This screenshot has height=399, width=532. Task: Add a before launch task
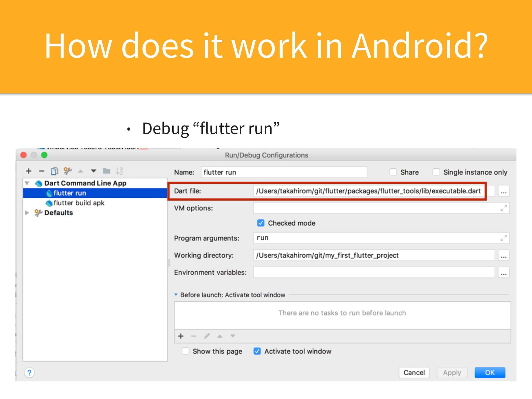[x=181, y=336]
